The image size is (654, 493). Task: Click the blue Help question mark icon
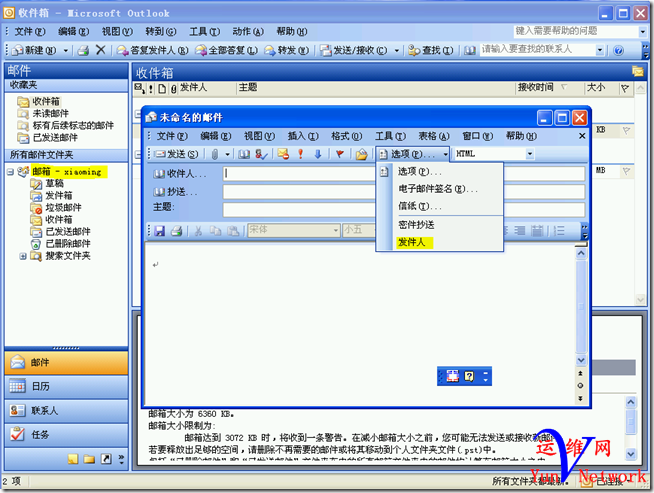click(618, 50)
